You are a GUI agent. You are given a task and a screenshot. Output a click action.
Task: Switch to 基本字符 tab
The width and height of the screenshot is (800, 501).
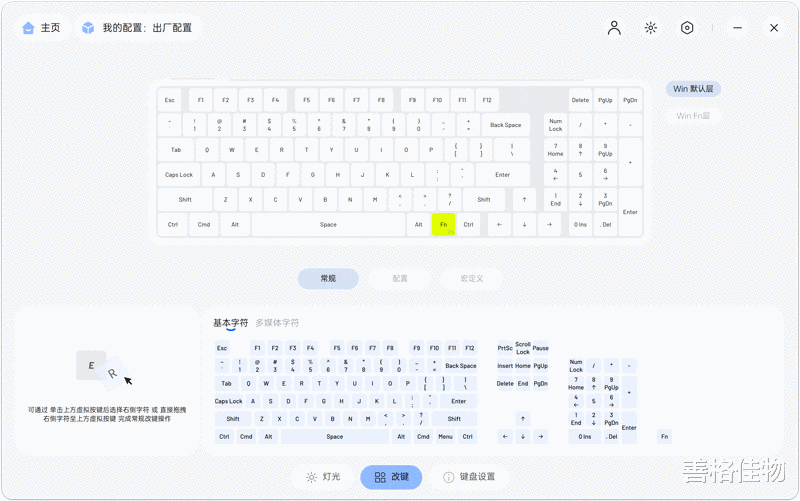tap(231, 323)
